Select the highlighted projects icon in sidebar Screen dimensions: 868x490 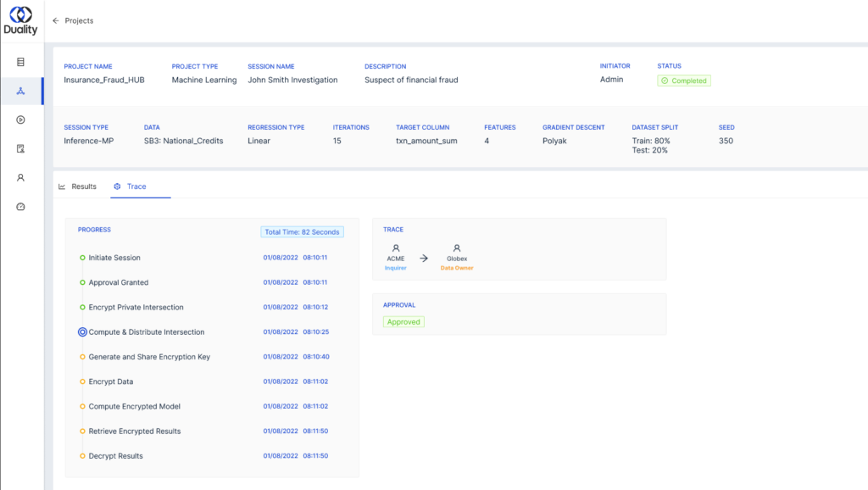[21, 91]
